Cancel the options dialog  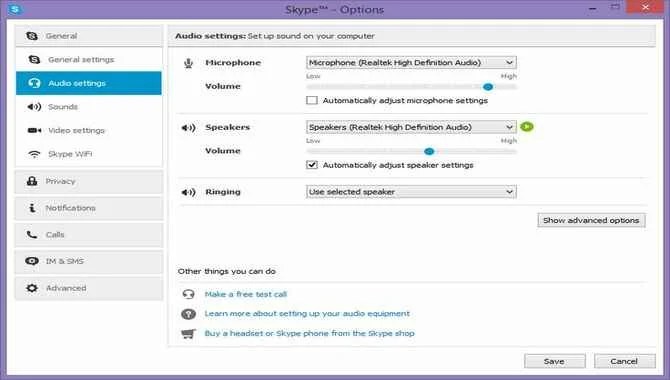tap(624, 361)
